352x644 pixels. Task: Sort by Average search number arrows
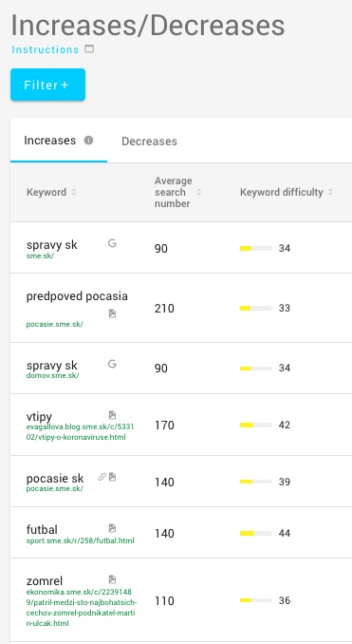click(199, 192)
